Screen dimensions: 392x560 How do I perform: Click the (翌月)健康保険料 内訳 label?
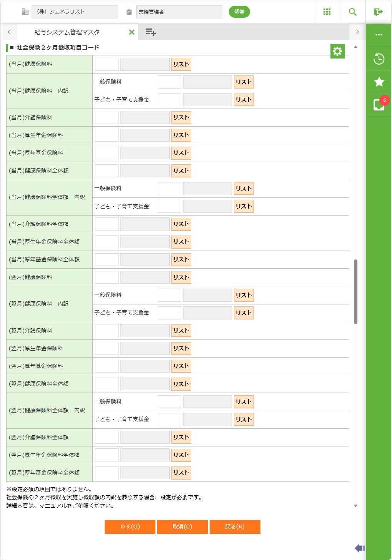point(38,304)
